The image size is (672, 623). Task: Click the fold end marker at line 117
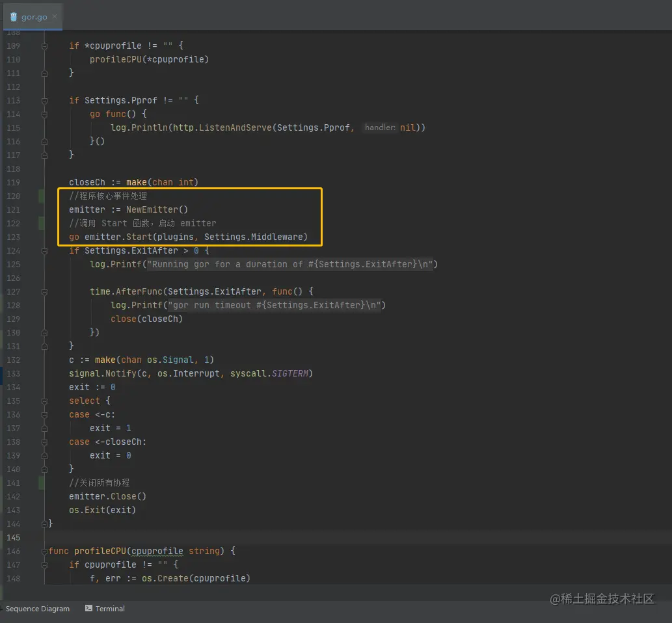click(44, 155)
